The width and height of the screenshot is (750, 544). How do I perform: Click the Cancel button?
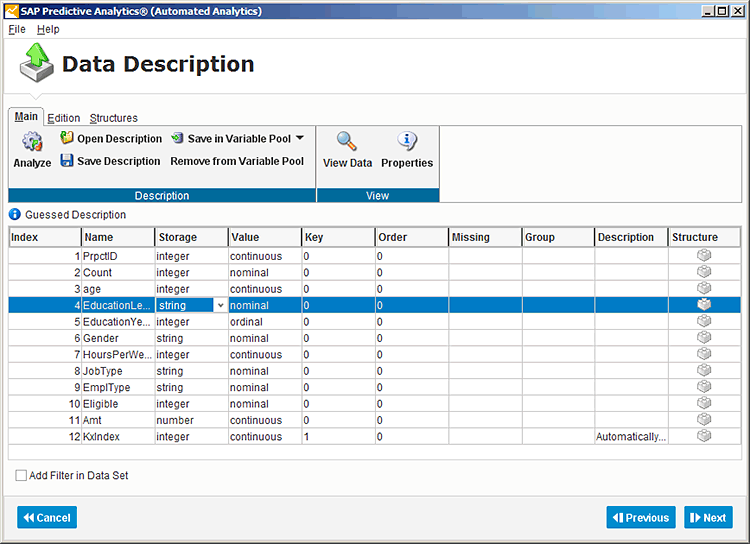coord(47,517)
